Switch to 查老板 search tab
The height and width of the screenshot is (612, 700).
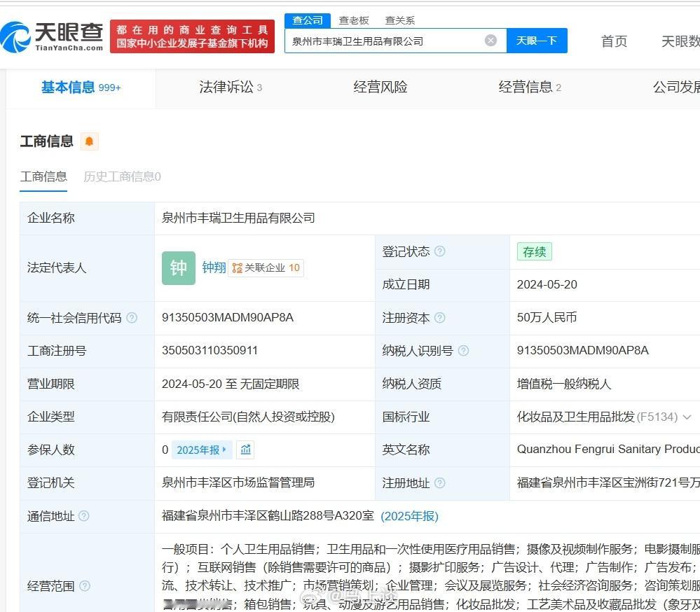[354, 20]
